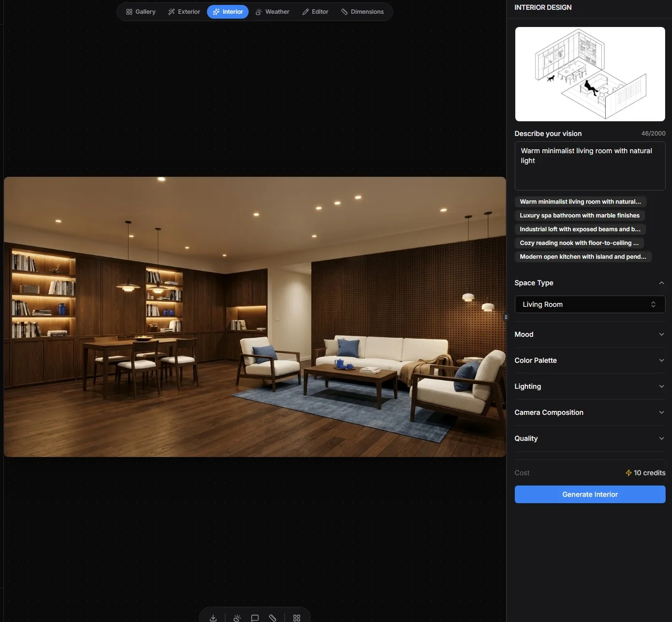Switch to the Interior tab
The image size is (672, 622).
[227, 11]
